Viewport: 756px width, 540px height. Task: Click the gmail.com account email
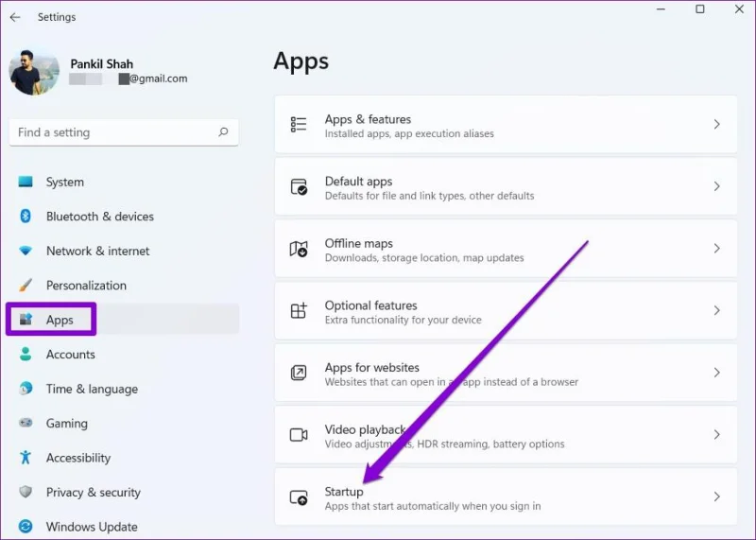point(129,78)
